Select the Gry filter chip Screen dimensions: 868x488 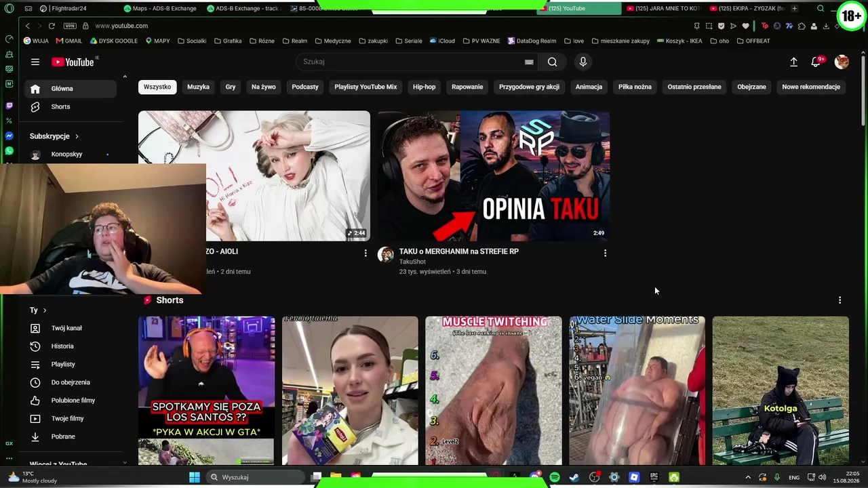pos(231,87)
